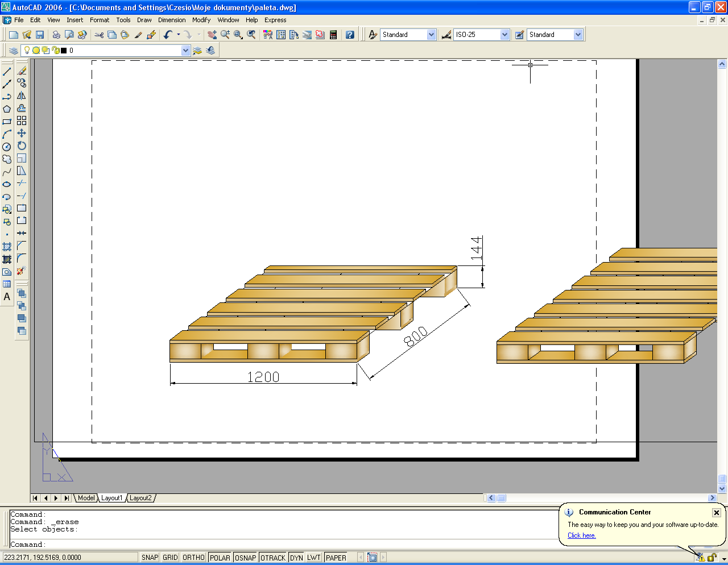This screenshot has height=565, width=728.
Task: Click the Pan Realtime hand icon
Action: click(x=212, y=35)
